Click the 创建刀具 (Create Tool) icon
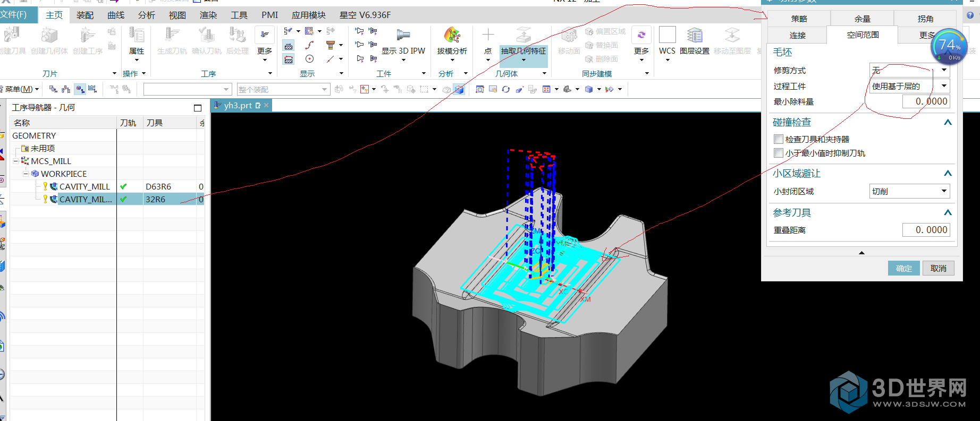Screen dimensions: 980x421 (12, 36)
